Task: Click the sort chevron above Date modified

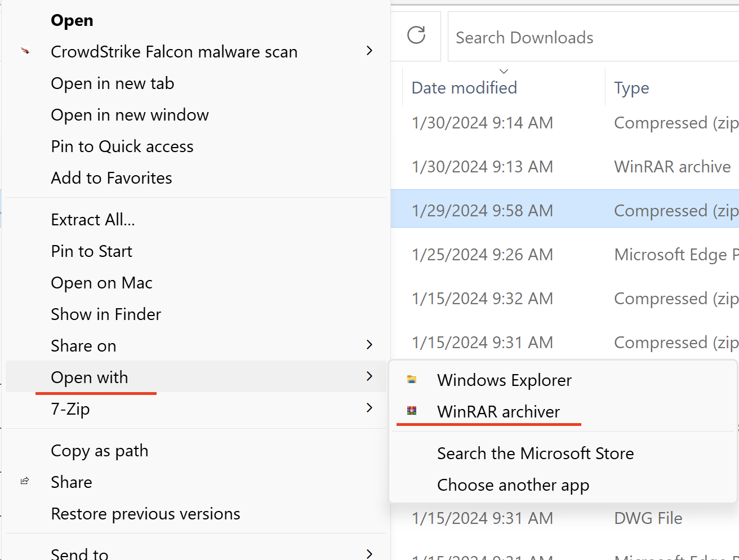Action: pyautogui.click(x=504, y=71)
